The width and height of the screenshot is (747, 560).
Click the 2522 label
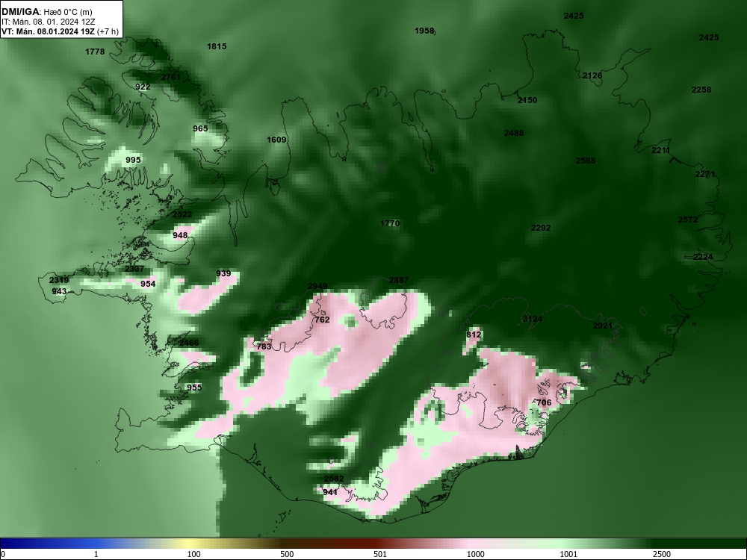182,214
